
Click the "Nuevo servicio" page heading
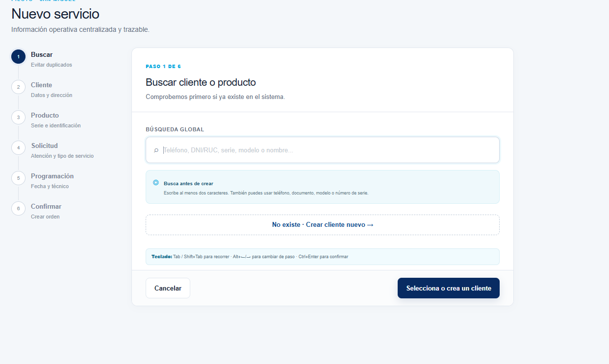pos(55,14)
